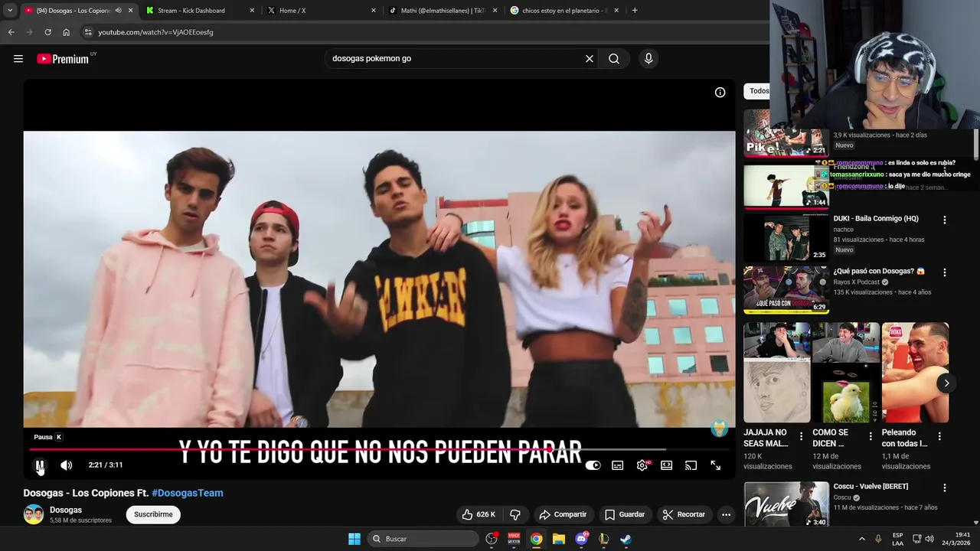Screen dimensions: 980x551
Task: Switch to theater mode view
Action: click(x=666, y=465)
